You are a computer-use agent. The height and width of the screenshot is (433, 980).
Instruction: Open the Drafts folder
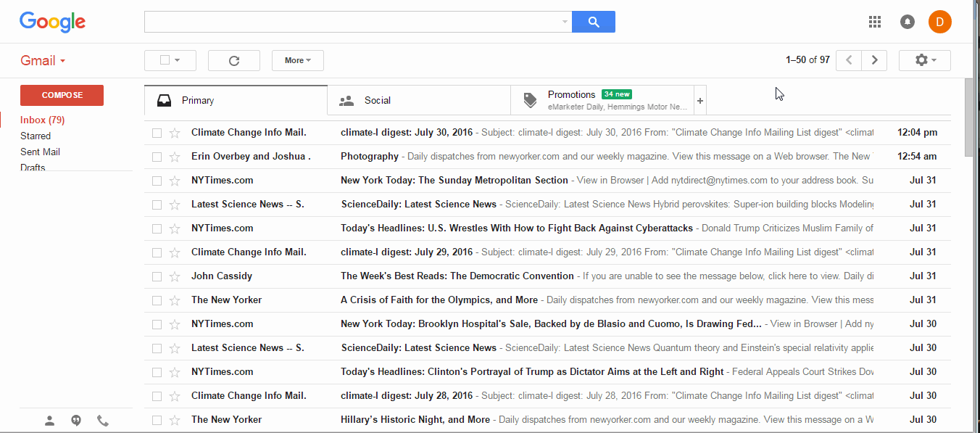click(x=33, y=168)
